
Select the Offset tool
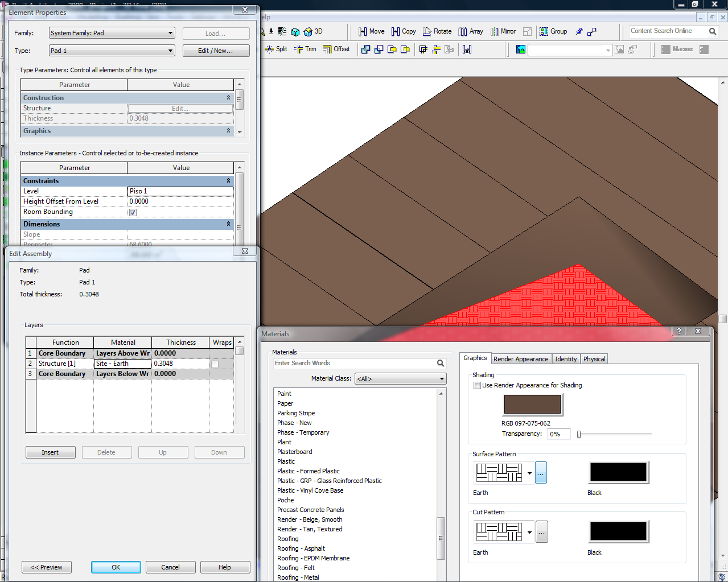[336, 49]
